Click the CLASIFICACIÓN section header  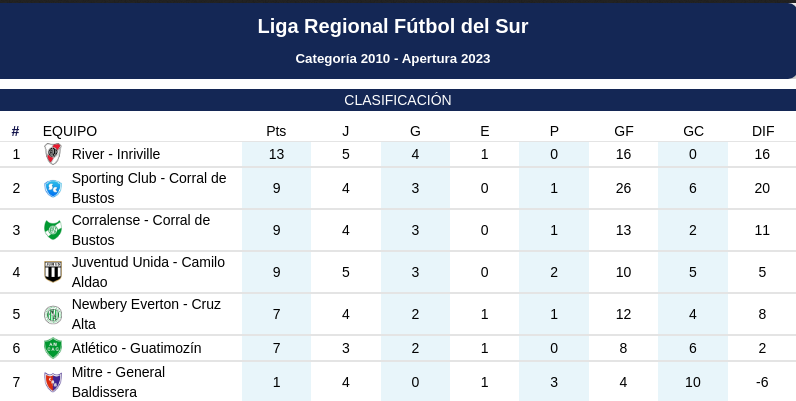(x=398, y=100)
